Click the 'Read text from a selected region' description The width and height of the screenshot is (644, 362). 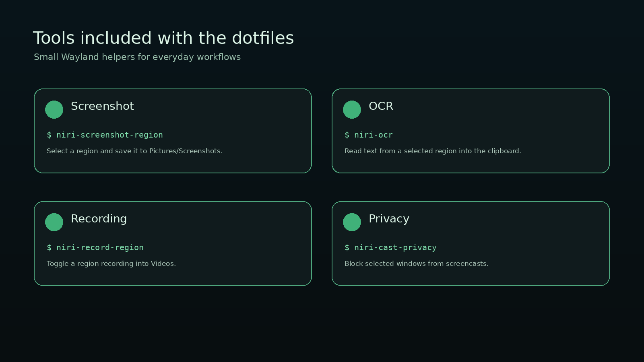(x=433, y=151)
